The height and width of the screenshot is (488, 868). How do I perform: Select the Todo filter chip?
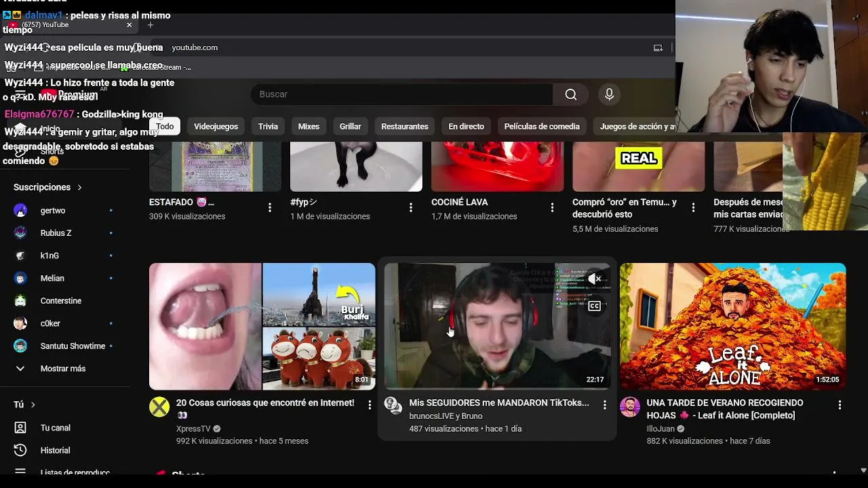(165, 126)
